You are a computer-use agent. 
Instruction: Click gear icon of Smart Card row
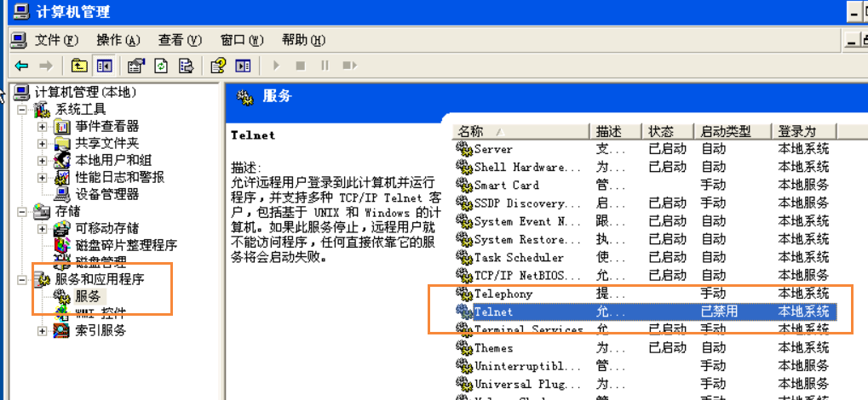463,184
